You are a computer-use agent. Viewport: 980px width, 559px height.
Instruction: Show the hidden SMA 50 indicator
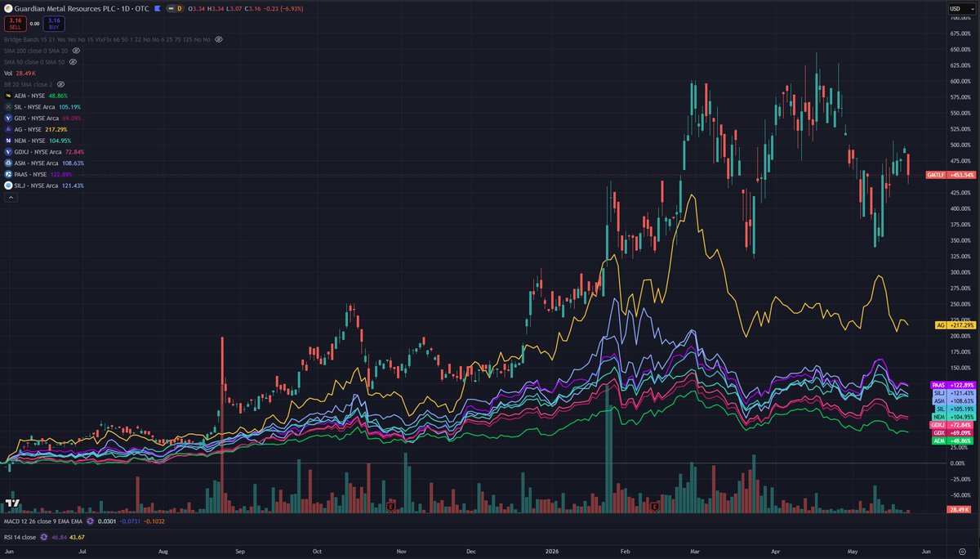click(73, 61)
